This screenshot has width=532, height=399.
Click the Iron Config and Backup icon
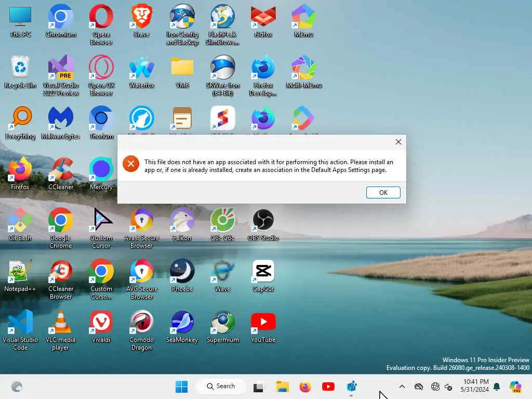click(182, 24)
